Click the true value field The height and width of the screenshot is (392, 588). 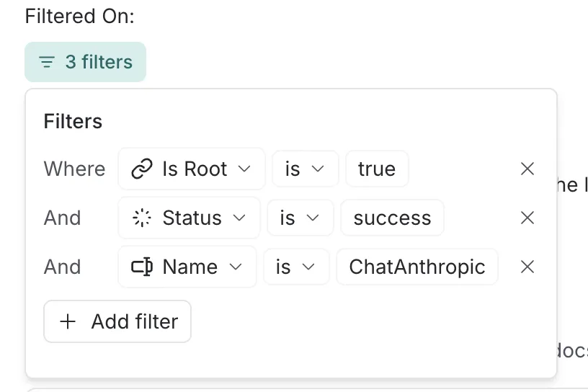click(377, 169)
